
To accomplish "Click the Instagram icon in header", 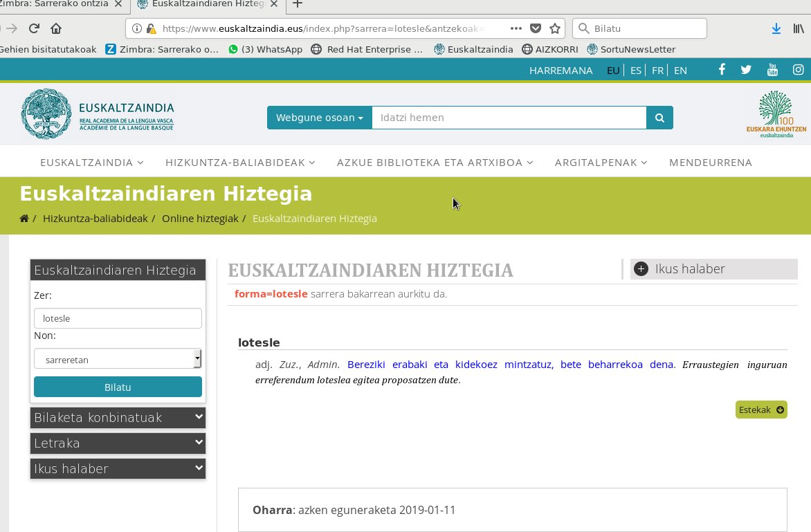I will tap(798, 70).
